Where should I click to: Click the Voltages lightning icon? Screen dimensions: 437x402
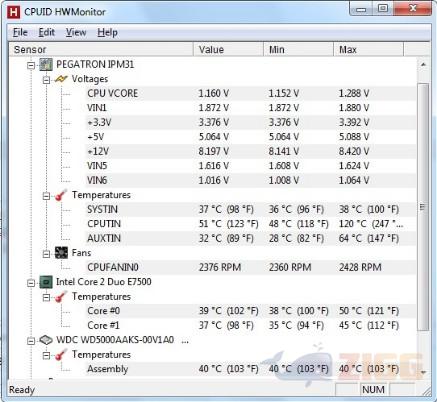click(x=61, y=79)
